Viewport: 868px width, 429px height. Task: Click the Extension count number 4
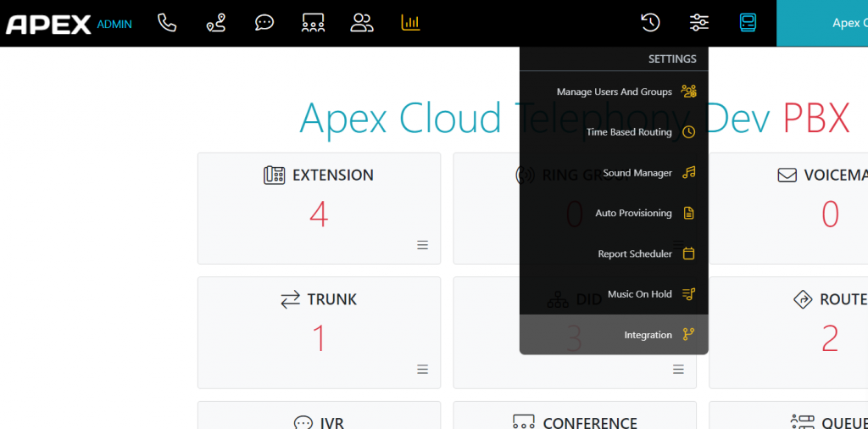(x=319, y=214)
